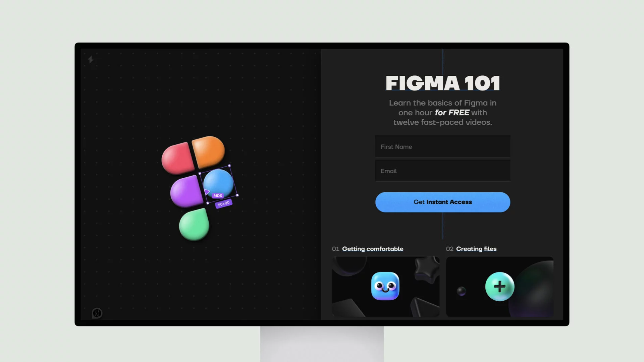Click the accessibility icon bottom-left
The width and height of the screenshot is (644, 362).
[97, 313]
